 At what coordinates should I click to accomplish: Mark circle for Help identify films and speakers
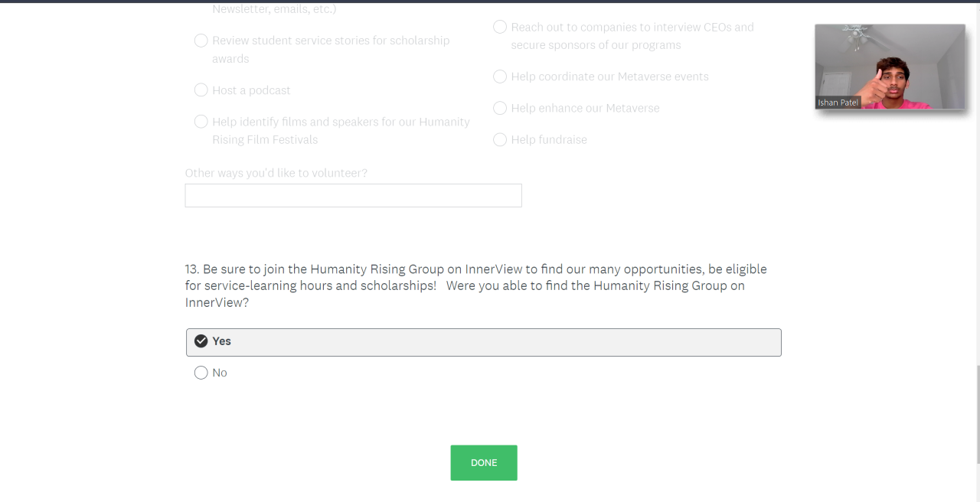coord(201,122)
